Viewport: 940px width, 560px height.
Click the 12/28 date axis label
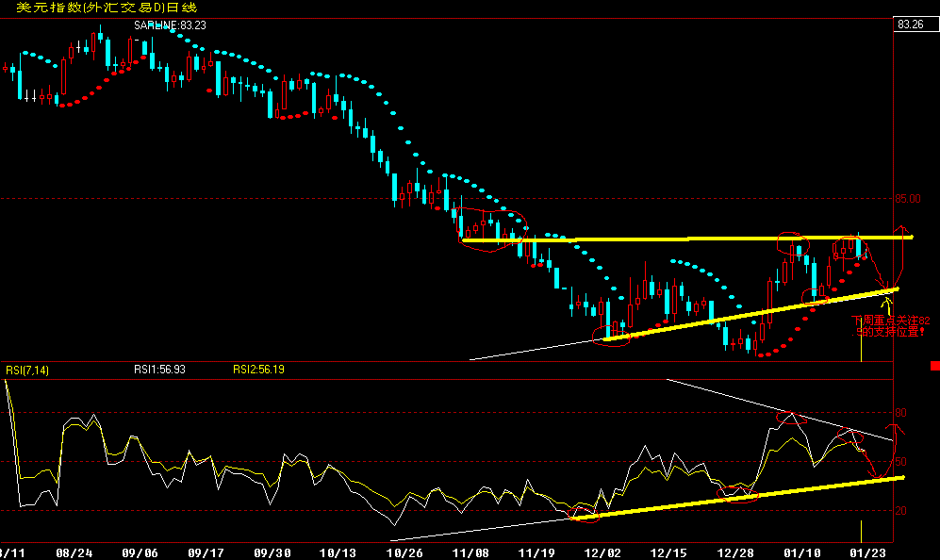pyautogui.click(x=735, y=551)
